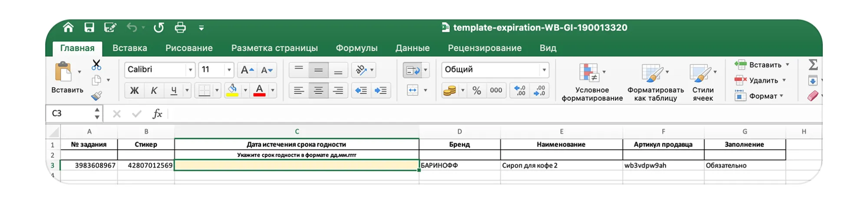This screenshot has height=203, width=868.
Task: Open the font size dropdown showing 11
Action: 229,70
